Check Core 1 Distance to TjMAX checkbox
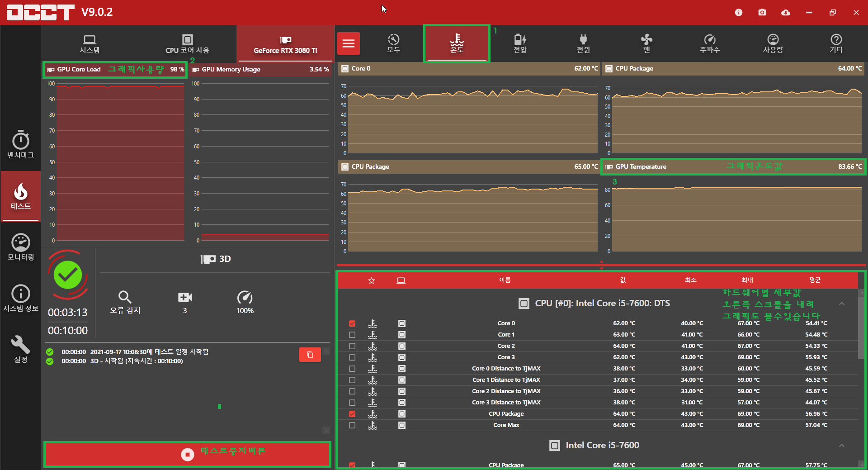 tap(352, 380)
